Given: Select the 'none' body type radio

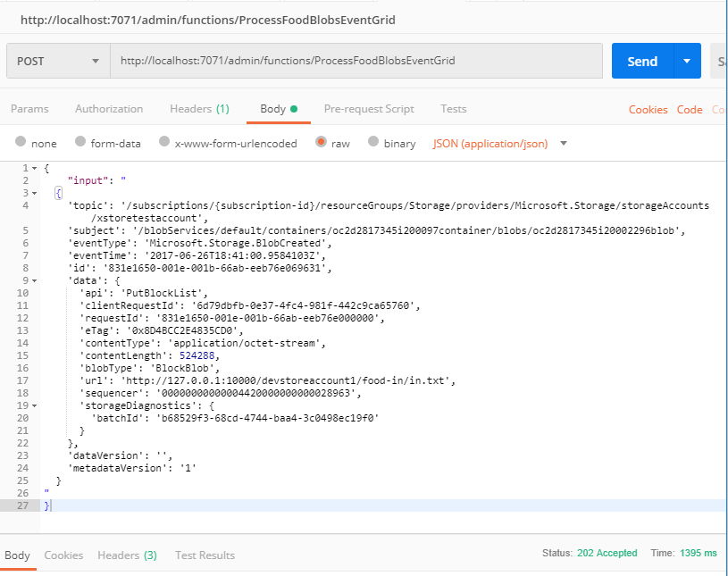Looking at the screenshot, I should click(x=21, y=142).
